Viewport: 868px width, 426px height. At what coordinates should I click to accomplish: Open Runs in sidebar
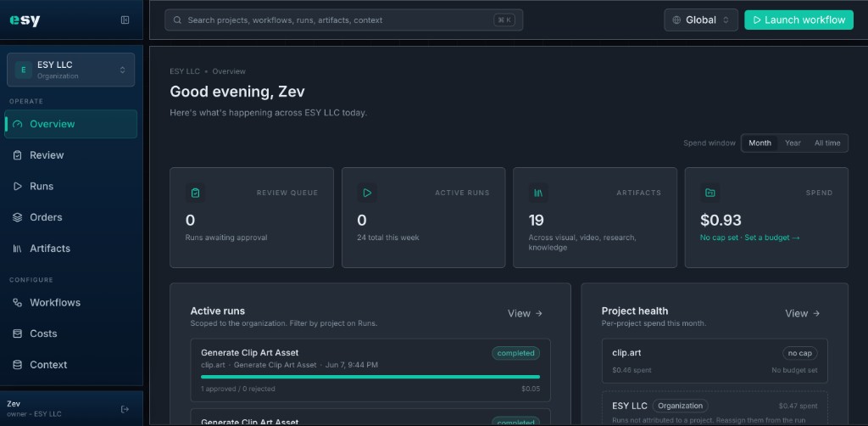tap(71, 186)
